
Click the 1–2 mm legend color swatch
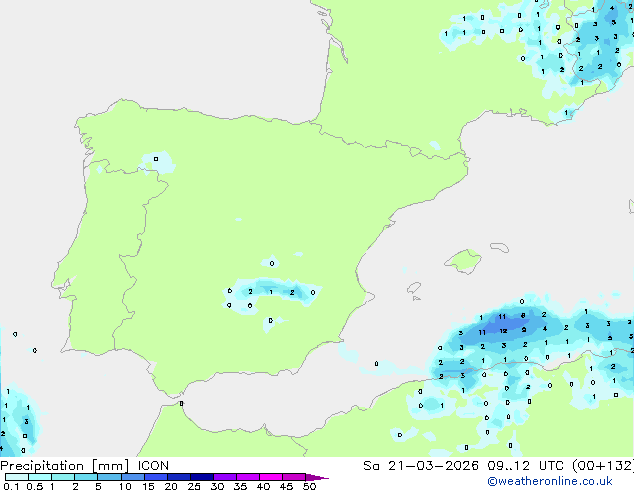(63, 477)
